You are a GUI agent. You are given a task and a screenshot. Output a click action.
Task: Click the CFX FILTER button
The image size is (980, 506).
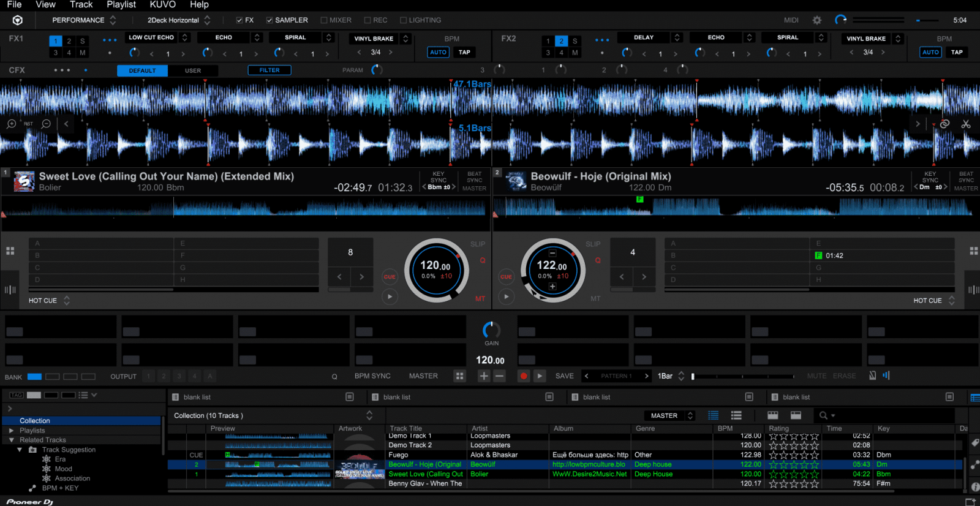click(x=269, y=70)
